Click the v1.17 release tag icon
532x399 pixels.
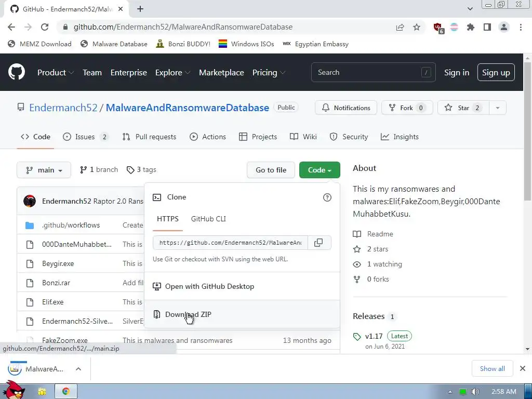click(357, 337)
